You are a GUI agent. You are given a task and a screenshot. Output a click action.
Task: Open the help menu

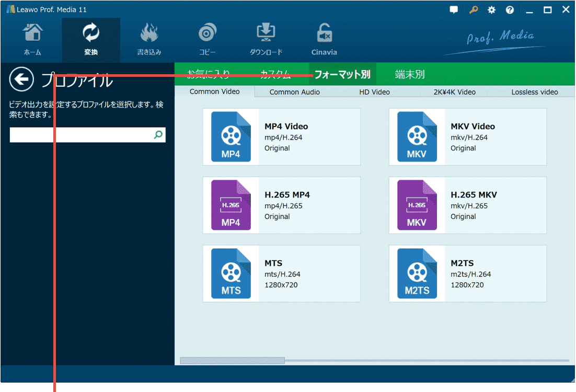pos(510,9)
